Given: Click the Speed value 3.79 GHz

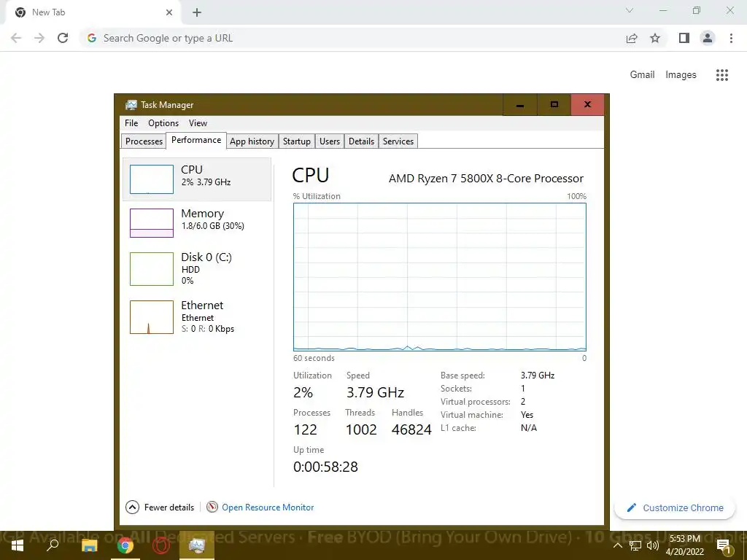Looking at the screenshot, I should click(x=375, y=392).
